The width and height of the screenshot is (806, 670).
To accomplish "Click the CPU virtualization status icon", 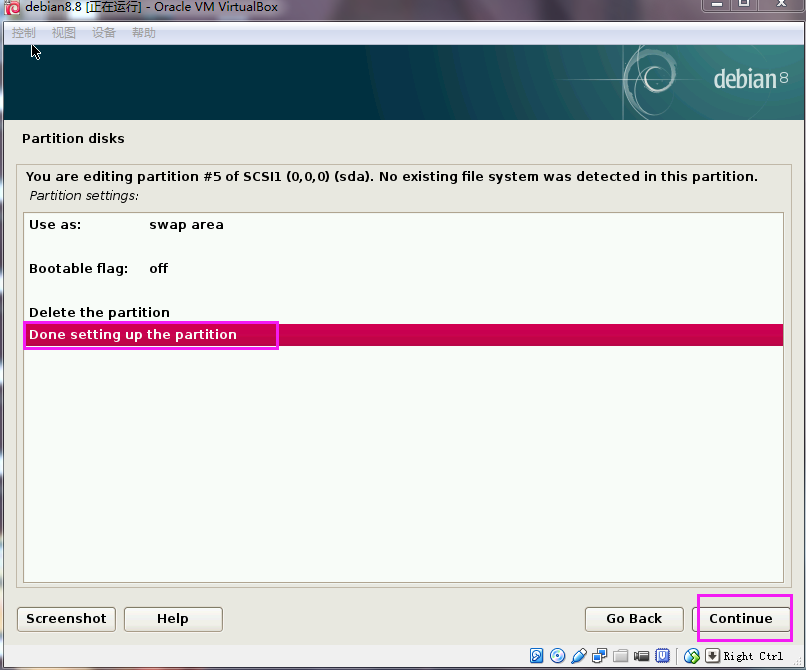I will 662,656.
